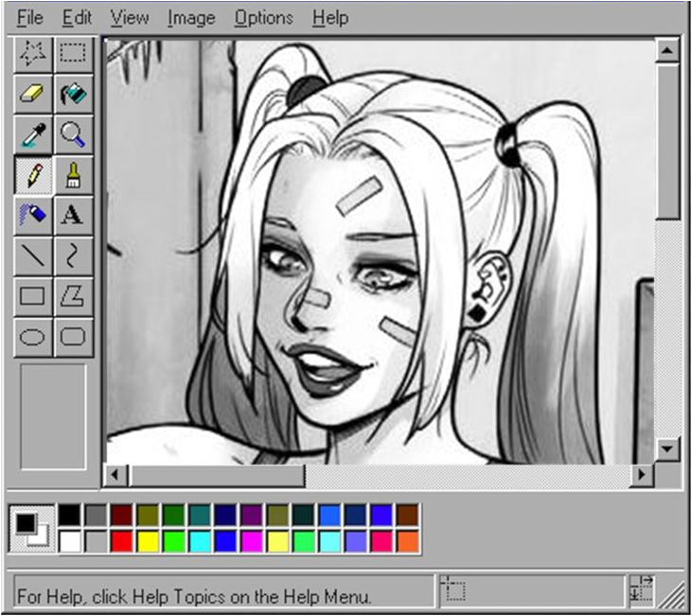The image size is (692, 616).
Task: Open the View menu
Action: (130, 18)
